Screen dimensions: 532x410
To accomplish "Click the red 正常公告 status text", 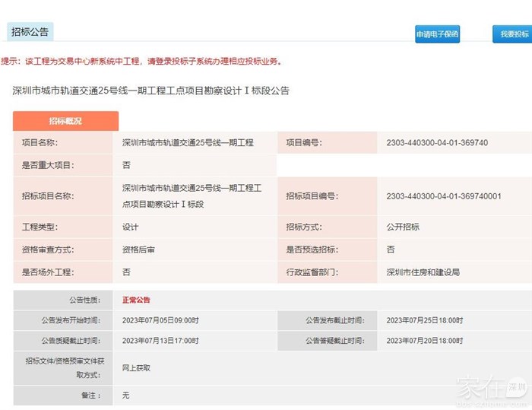I will pyautogui.click(x=136, y=300).
